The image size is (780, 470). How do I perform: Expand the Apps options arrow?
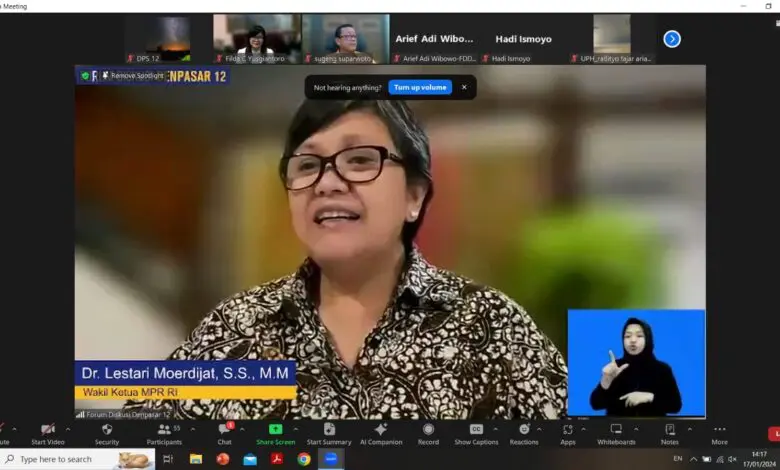584,429
